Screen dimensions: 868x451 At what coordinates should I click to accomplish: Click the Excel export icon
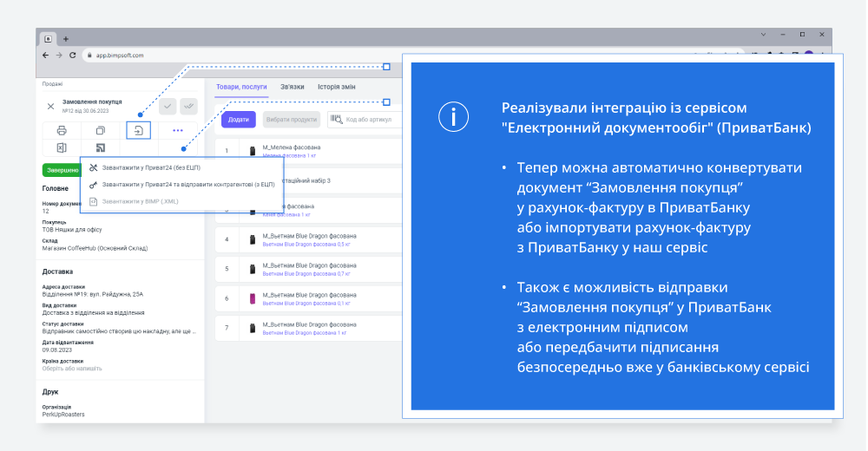pos(62,148)
